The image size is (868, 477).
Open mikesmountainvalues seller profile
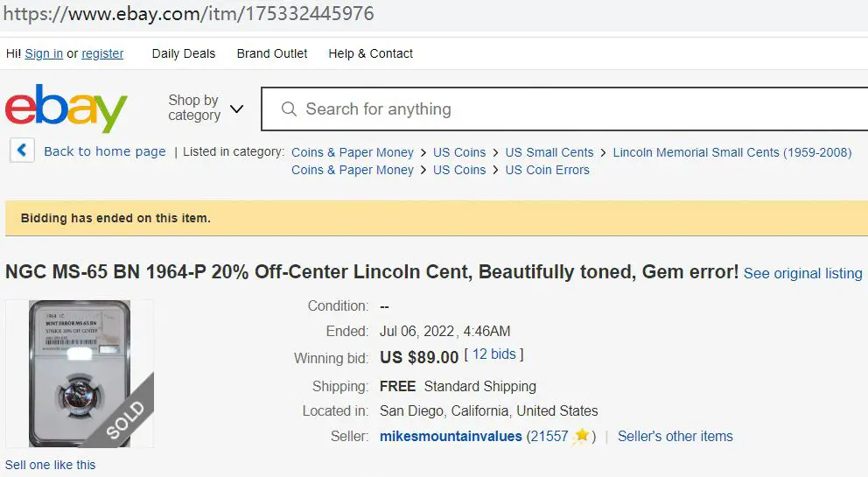[451, 437]
